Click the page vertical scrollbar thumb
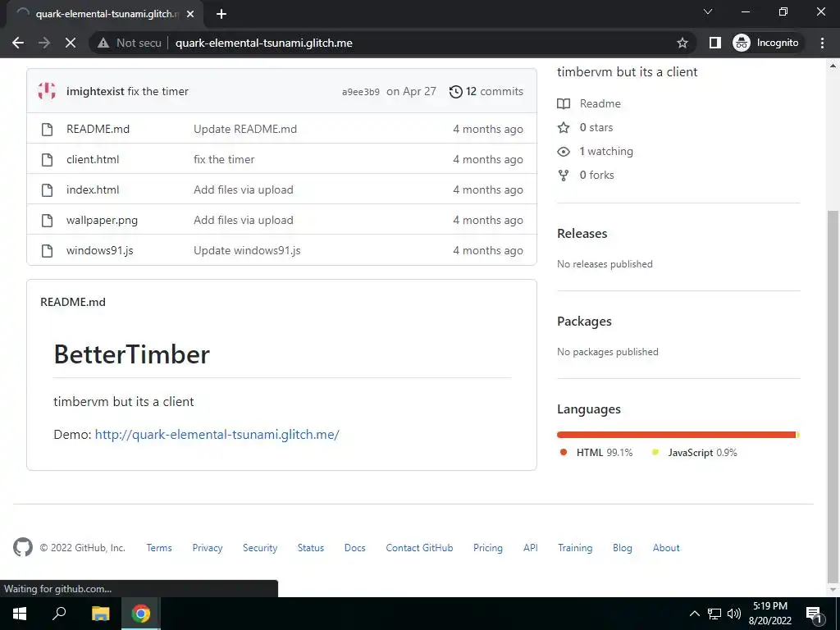This screenshot has width=840, height=630. click(x=833, y=396)
